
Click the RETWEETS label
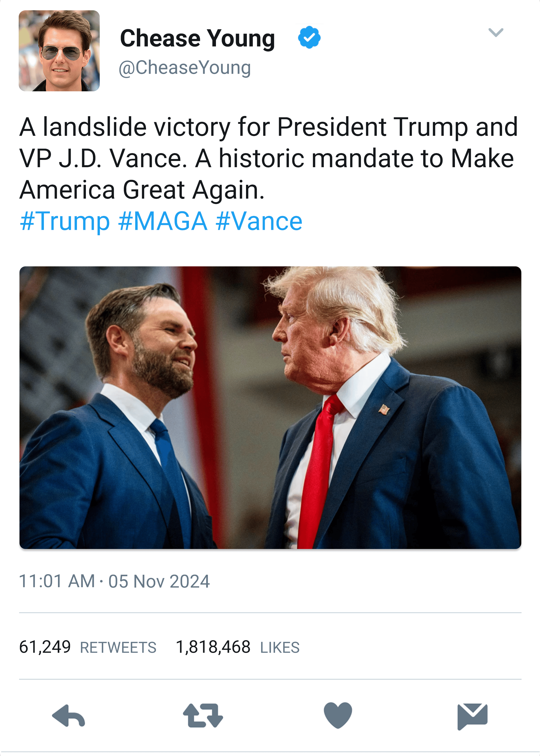[x=118, y=648]
